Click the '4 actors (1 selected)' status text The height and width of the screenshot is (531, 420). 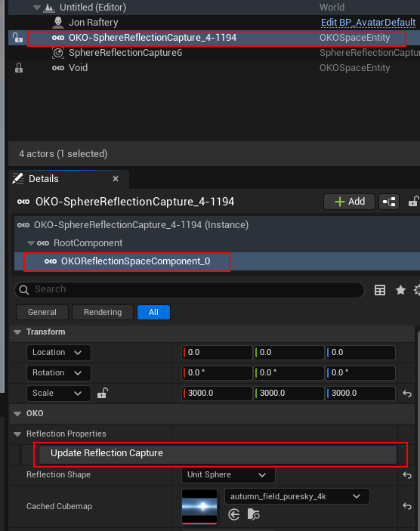pyautogui.click(x=63, y=154)
